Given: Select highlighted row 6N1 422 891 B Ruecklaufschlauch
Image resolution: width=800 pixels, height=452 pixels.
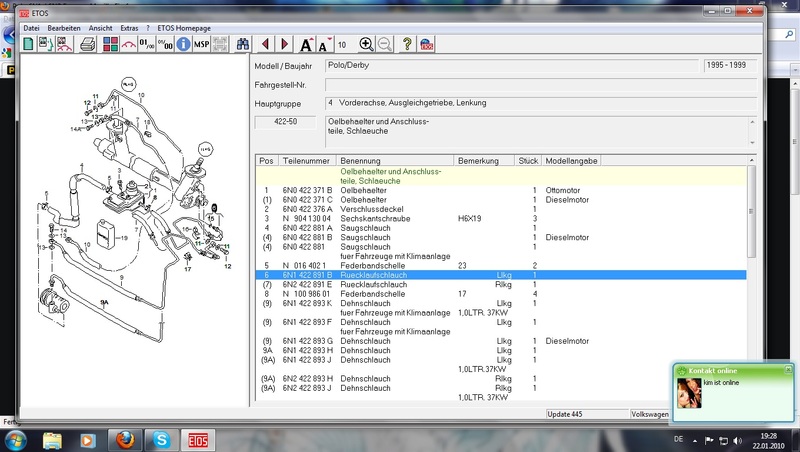Looking at the screenshot, I should click(501, 275).
